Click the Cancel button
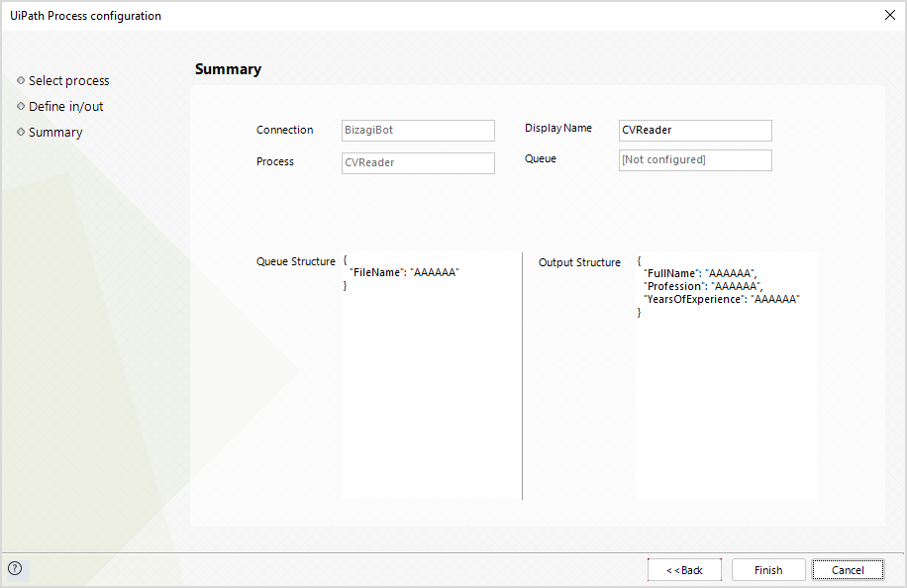 click(x=848, y=570)
